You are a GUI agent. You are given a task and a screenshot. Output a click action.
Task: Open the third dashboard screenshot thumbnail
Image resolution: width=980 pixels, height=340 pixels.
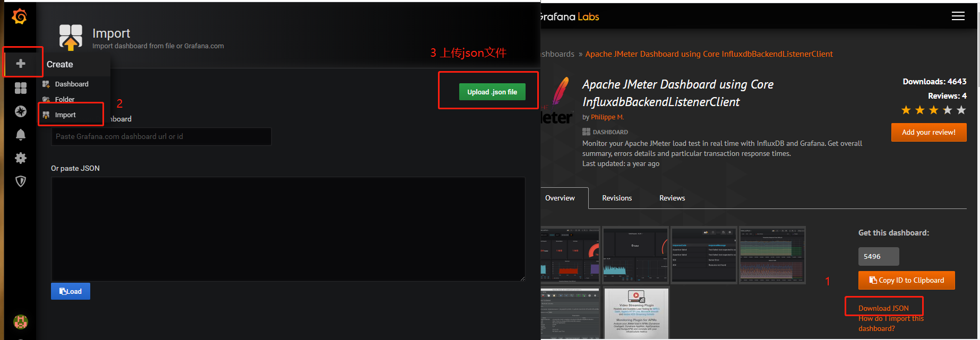click(x=704, y=255)
